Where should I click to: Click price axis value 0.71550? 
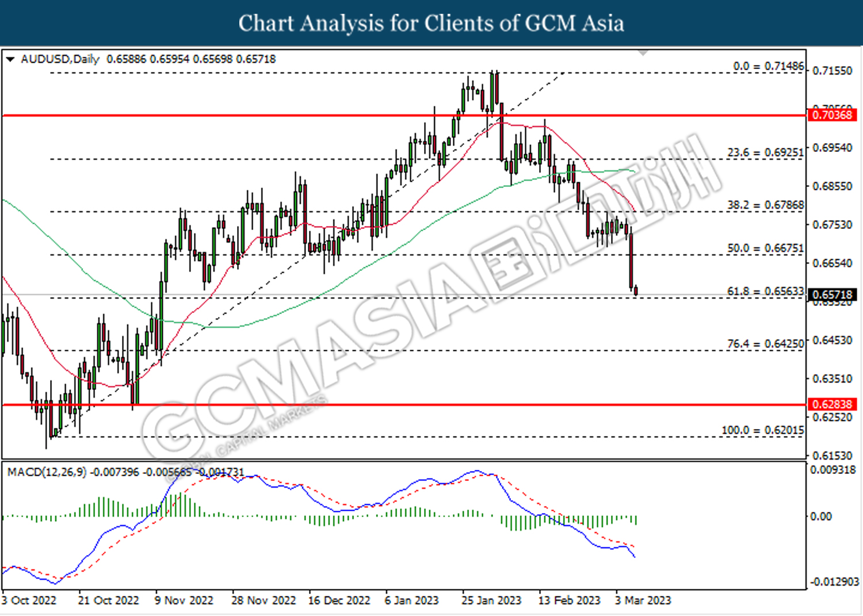[832, 71]
